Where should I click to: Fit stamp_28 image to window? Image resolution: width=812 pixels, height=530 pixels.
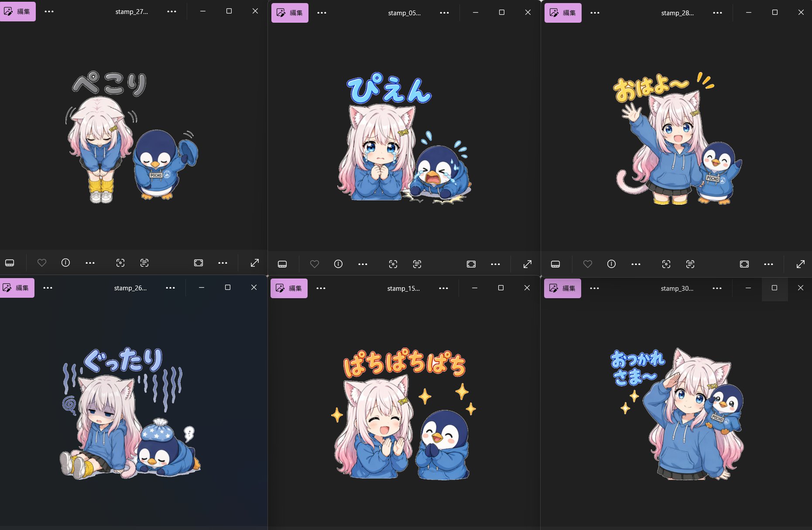[x=744, y=264]
